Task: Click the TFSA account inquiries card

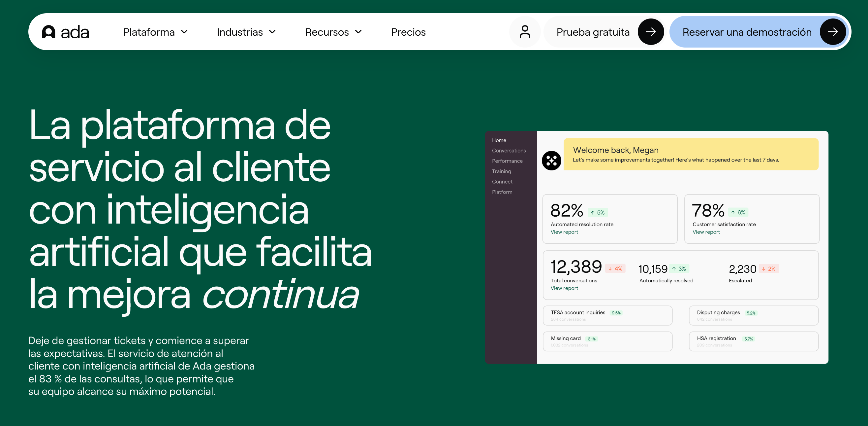Action: click(607, 315)
